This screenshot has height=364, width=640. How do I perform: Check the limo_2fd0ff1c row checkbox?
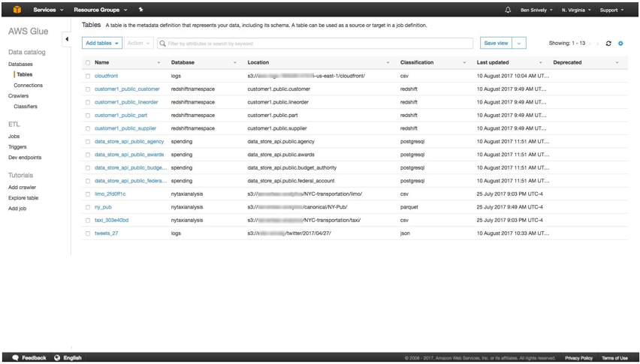(x=88, y=194)
